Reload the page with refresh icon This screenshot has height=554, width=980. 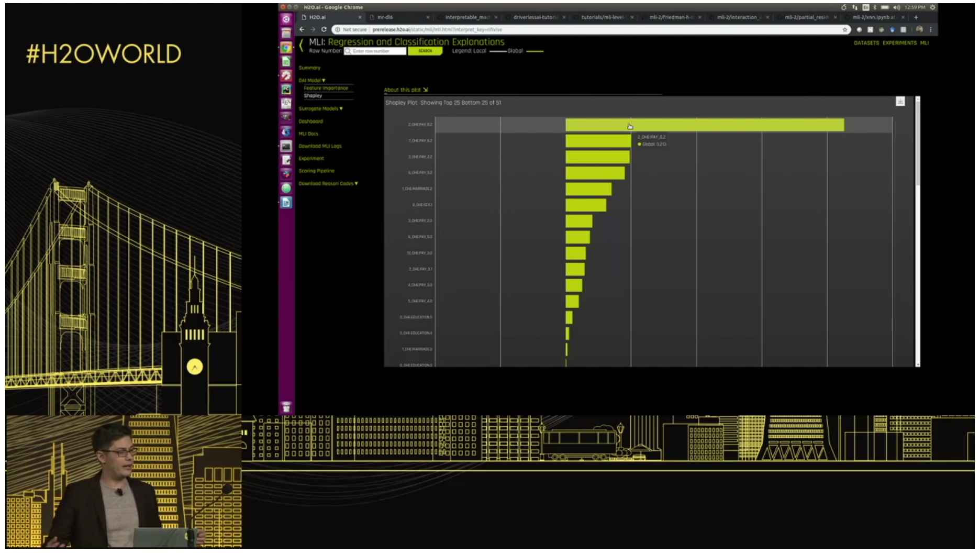(x=324, y=29)
